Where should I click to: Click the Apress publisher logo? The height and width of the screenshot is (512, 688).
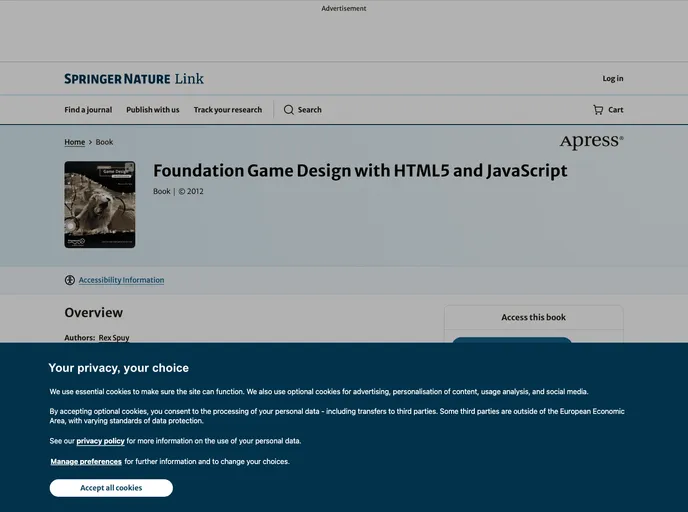coord(591,141)
